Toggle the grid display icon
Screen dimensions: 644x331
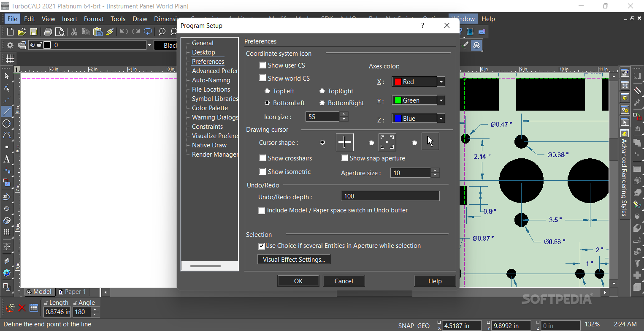click(10, 59)
